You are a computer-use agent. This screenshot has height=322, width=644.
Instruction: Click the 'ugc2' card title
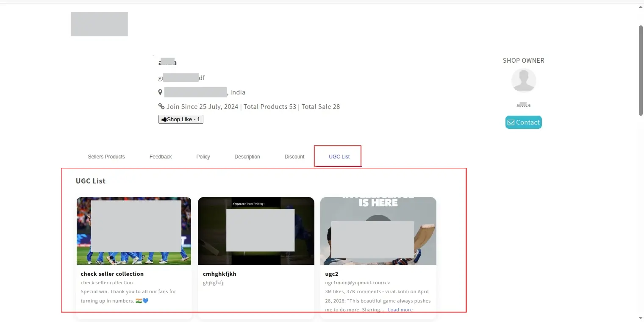tap(332, 274)
